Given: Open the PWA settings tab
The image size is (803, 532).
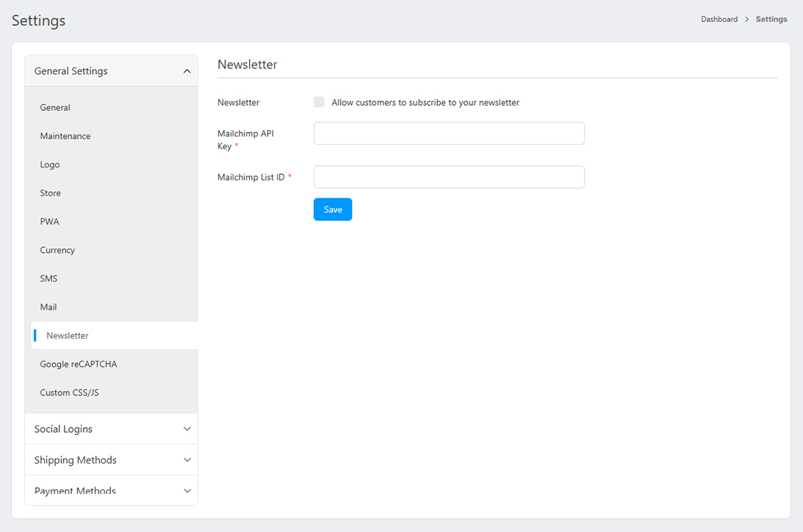Looking at the screenshot, I should pyautogui.click(x=50, y=222).
